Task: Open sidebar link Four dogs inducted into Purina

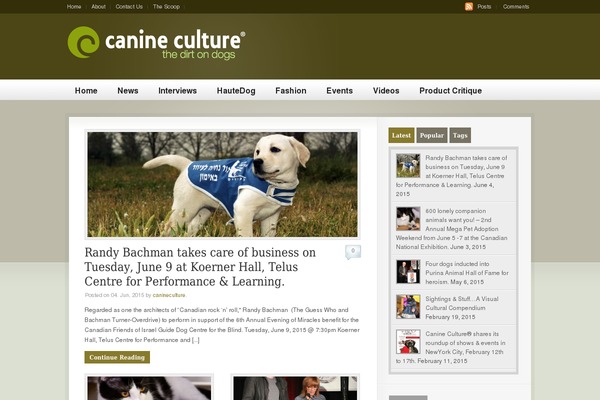Action: coord(467,273)
